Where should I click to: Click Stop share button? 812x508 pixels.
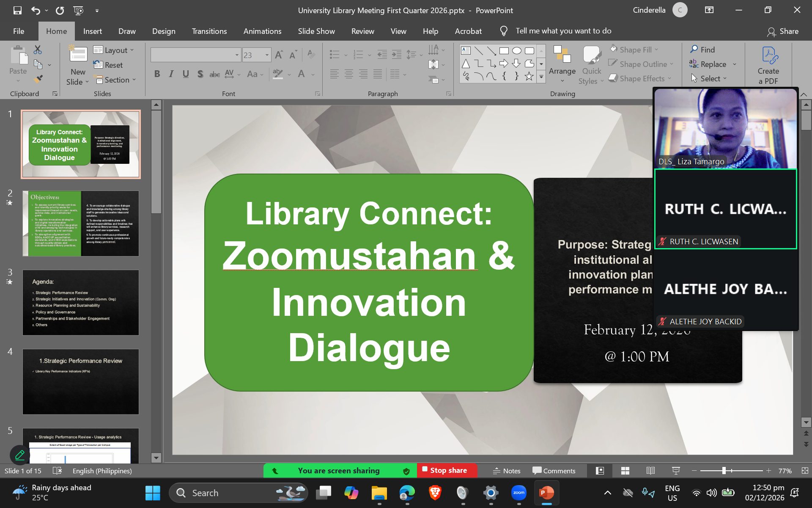click(447, 470)
